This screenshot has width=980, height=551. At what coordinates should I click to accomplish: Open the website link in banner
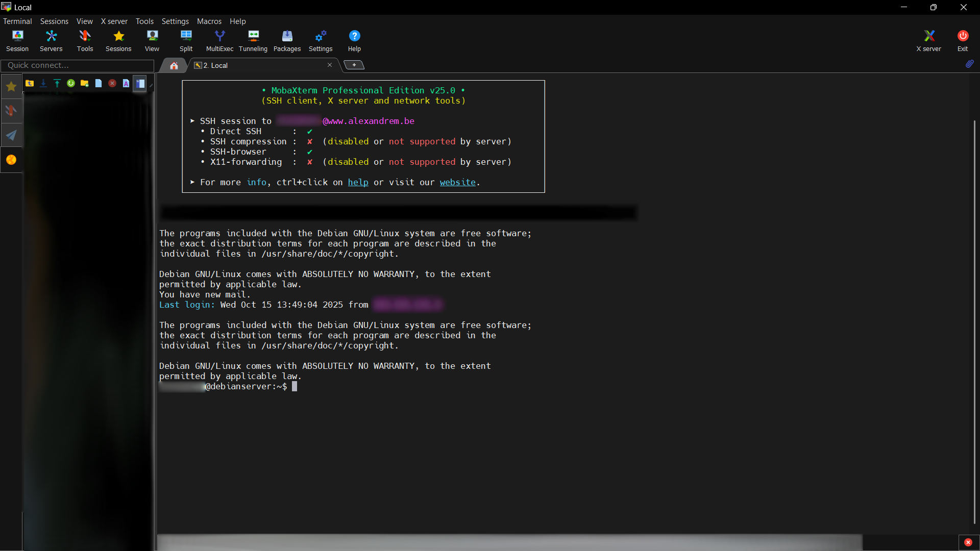click(x=457, y=182)
